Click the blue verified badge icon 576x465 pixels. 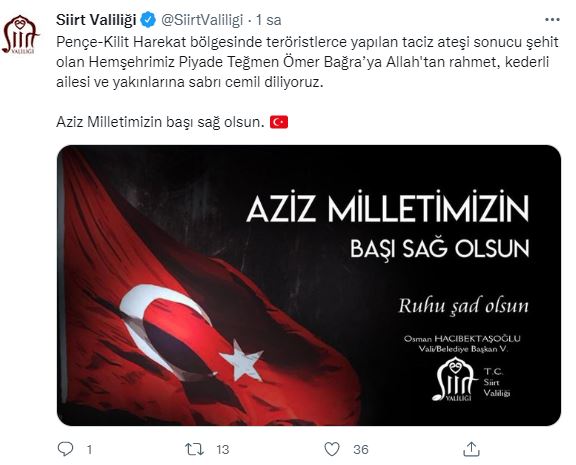(x=148, y=20)
